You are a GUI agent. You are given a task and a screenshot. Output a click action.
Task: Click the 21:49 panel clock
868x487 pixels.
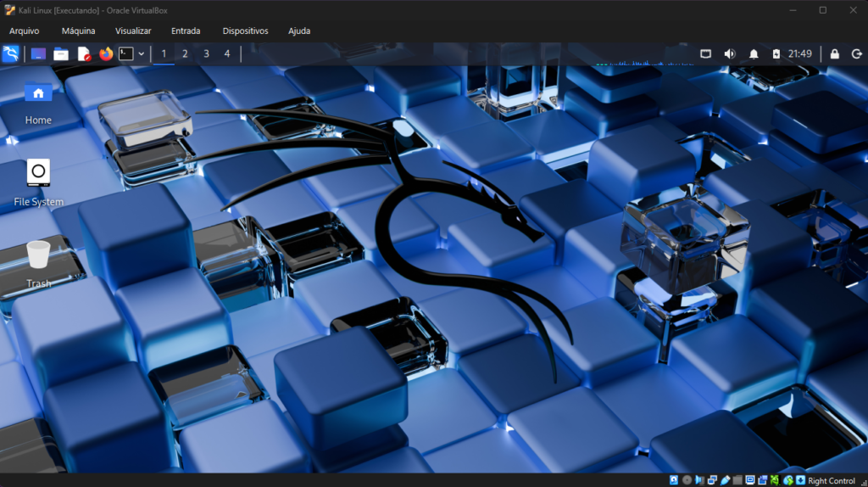(799, 54)
